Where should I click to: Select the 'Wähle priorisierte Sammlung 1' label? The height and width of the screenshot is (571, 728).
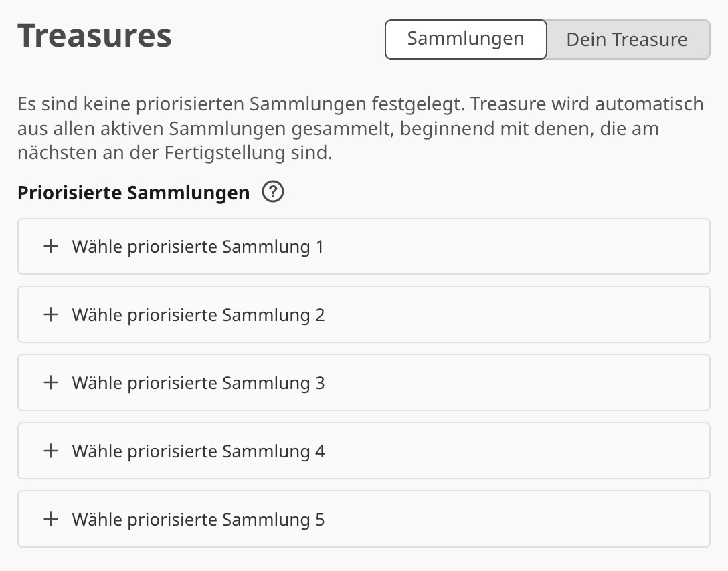(198, 247)
